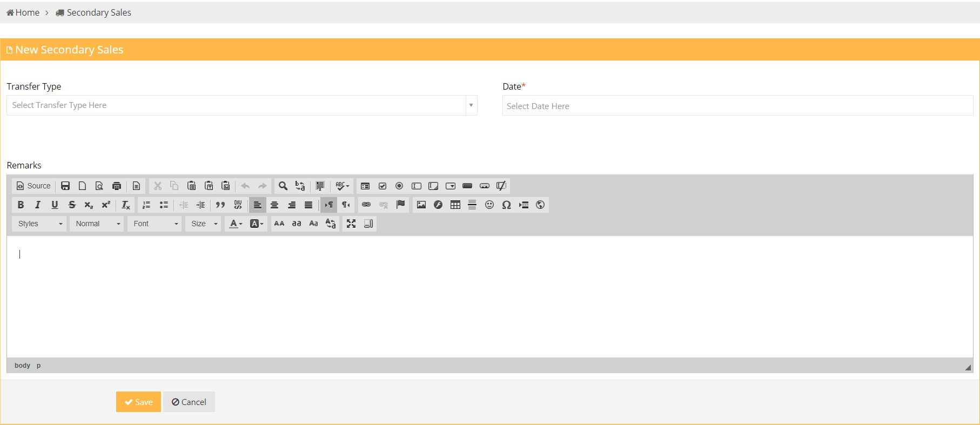Click the Preview icon
This screenshot has height=425, width=980.
(x=99, y=186)
